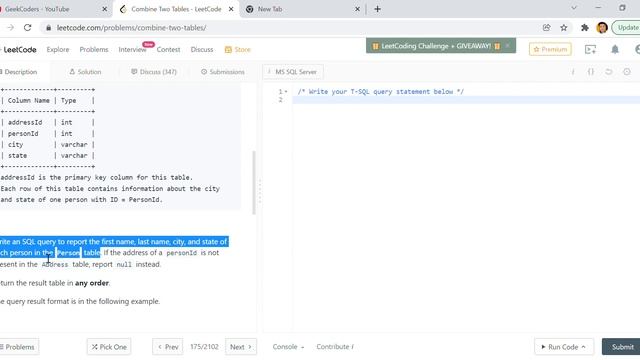The image size is (640, 360).
Task: Collapse the code fold arrow on line 1
Action: pos(286,92)
